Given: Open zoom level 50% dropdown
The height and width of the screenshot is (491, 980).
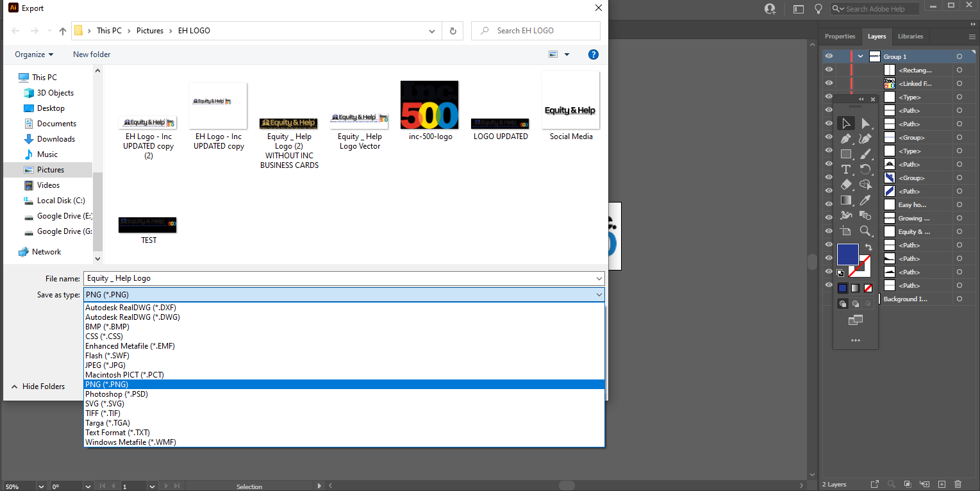Looking at the screenshot, I should 42,487.
